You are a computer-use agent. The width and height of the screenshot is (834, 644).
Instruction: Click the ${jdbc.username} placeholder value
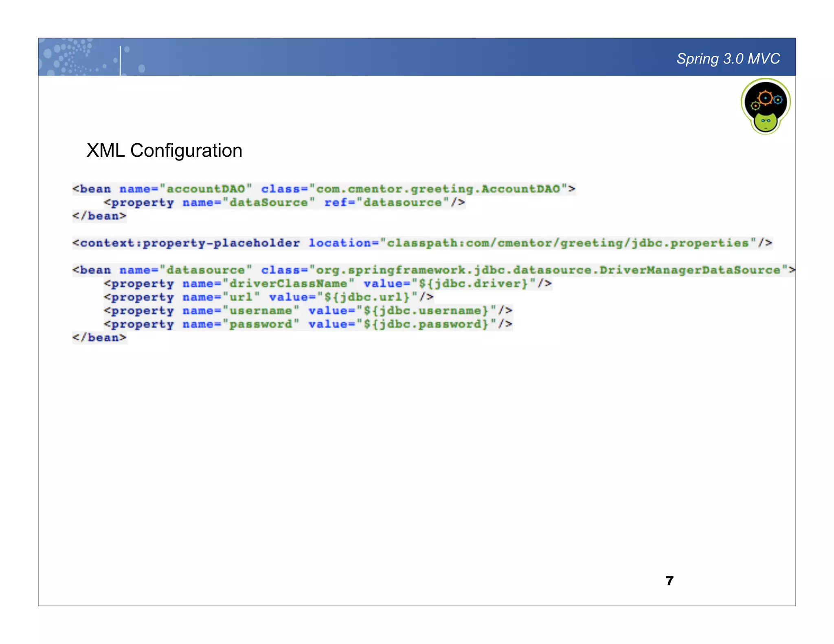(x=426, y=311)
